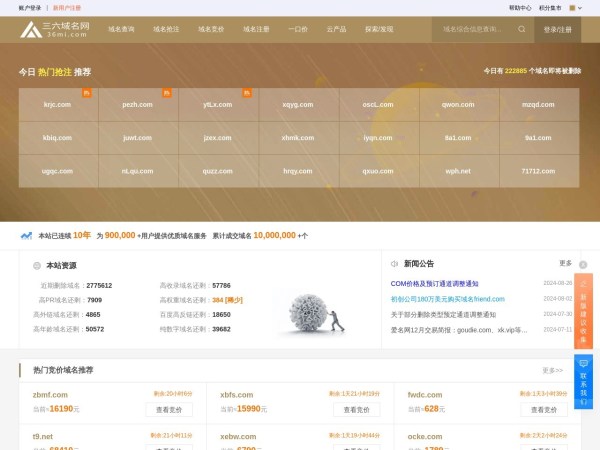Select the xhmk.com domain tile

tap(298, 137)
